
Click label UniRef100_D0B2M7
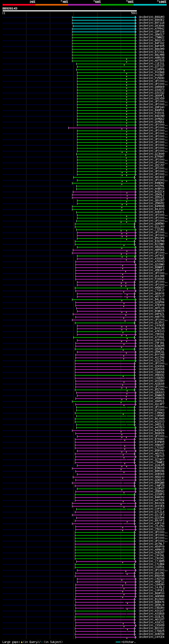(152, 553)
